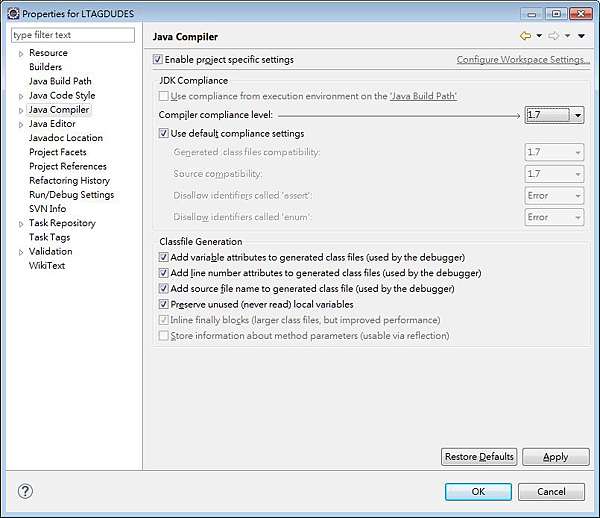Click the forward navigation arrow icon
The image size is (600, 518).
coord(553,36)
